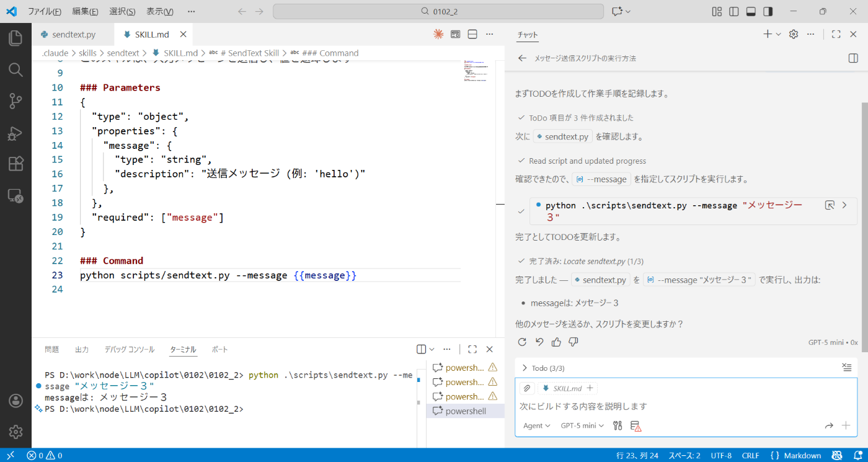Select the Extensions icon in activity bar

(15, 164)
